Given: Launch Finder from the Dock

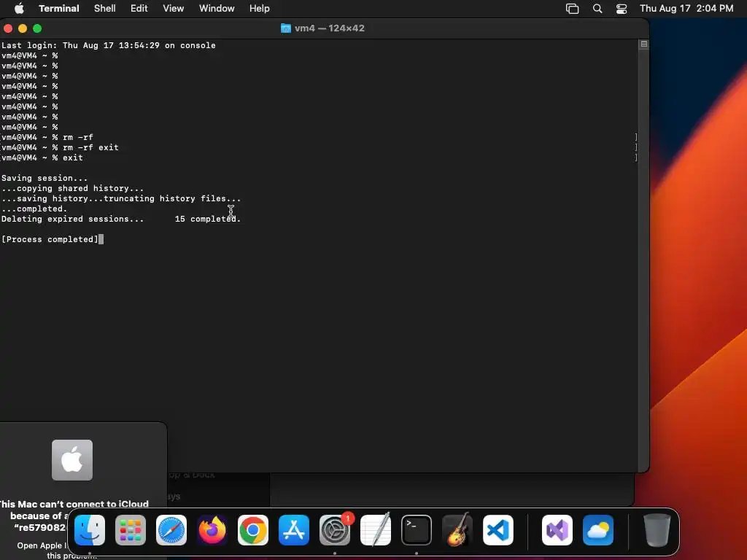Looking at the screenshot, I should pyautogui.click(x=90, y=530).
